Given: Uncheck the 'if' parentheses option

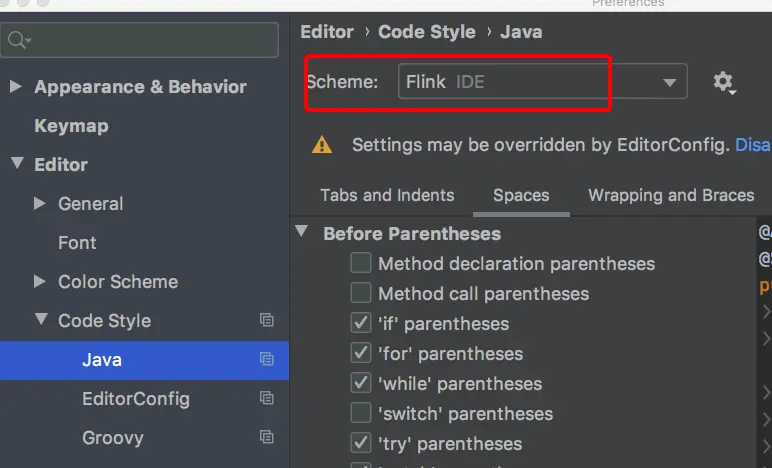Looking at the screenshot, I should coord(361,324).
